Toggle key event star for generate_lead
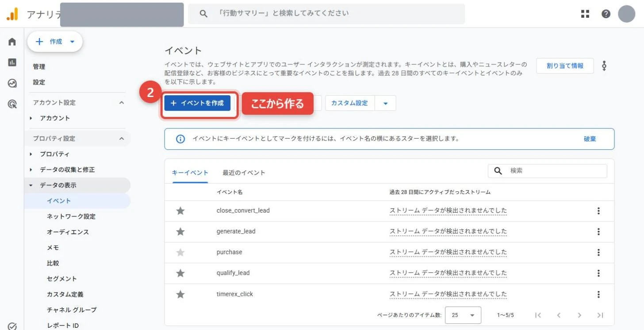The width and height of the screenshot is (644, 330). (180, 232)
